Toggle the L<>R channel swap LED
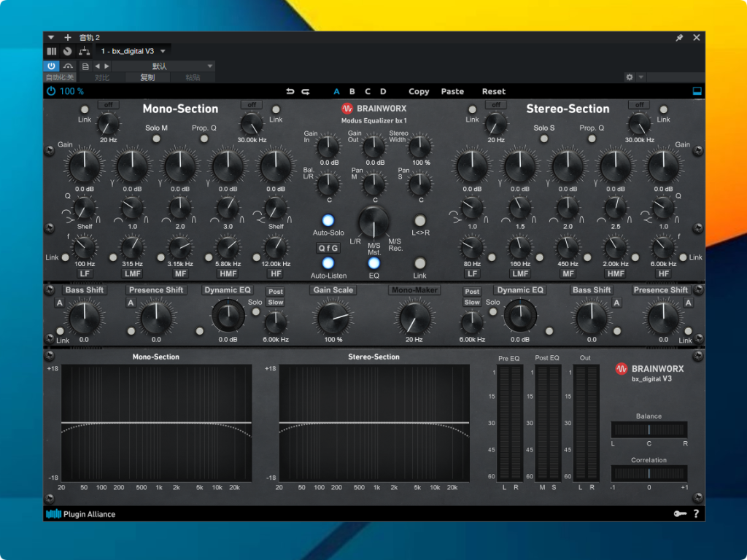Image resolution: width=747 pixels, height=560 pixels. [x=419, y=220]
